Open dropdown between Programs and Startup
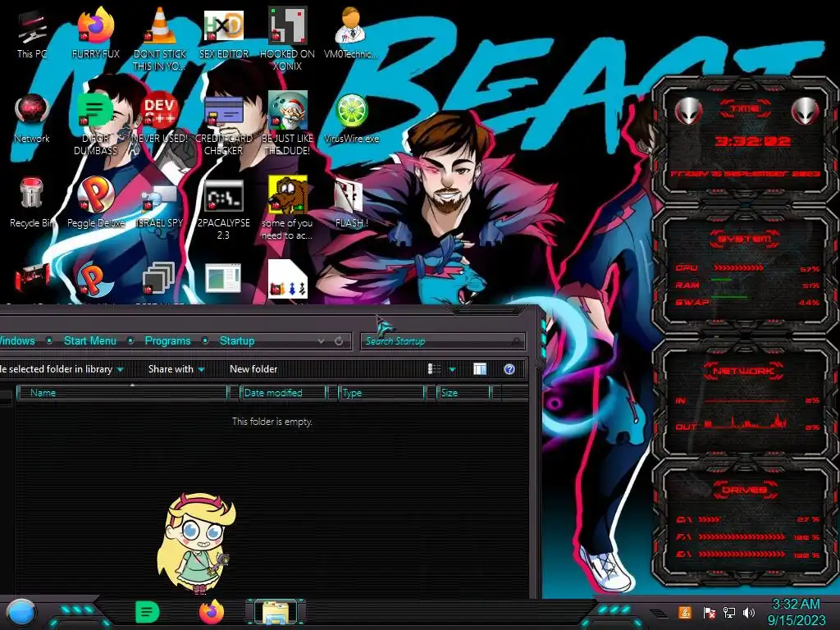This screenshot has height=630, width=840. tap(205, 340)
